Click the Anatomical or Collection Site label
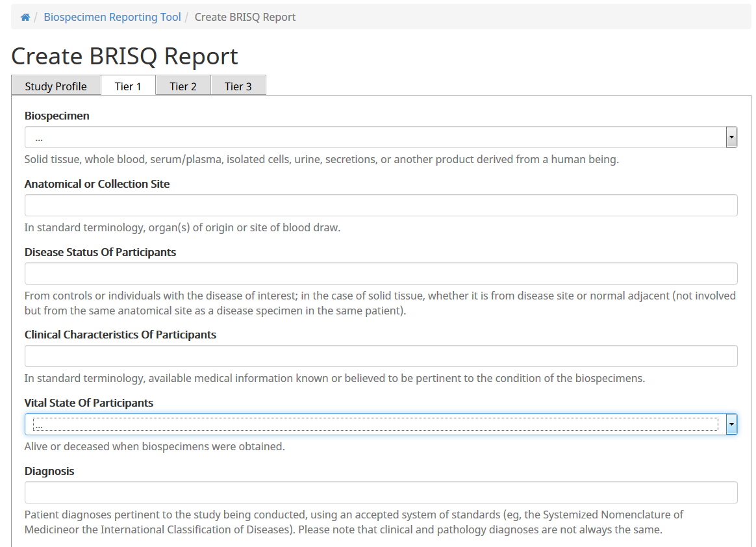756x547 pixels. pyautogui.click(x=97, y=184)
